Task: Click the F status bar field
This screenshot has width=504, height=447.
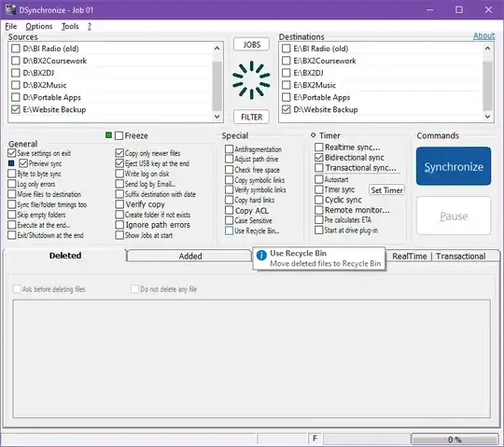Action: click(315, 439)
